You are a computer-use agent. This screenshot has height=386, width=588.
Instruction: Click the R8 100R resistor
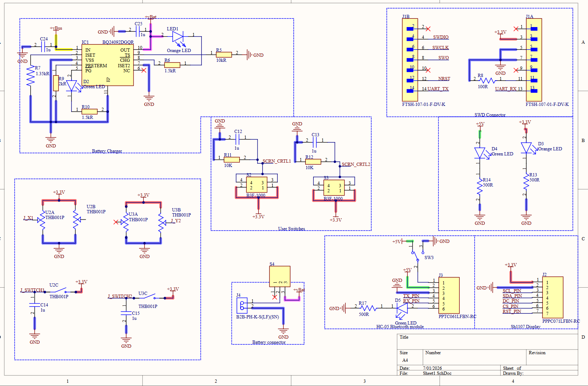click(487, 81)
